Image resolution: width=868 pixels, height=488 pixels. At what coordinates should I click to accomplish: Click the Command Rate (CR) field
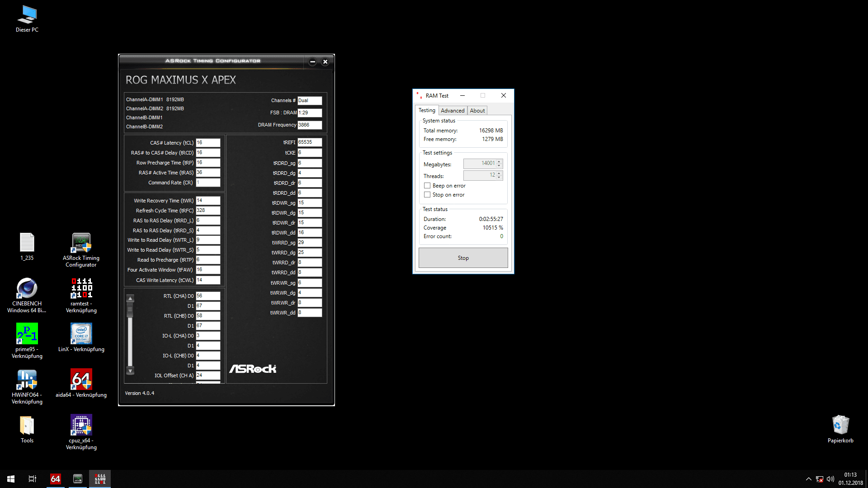(208, 183)
